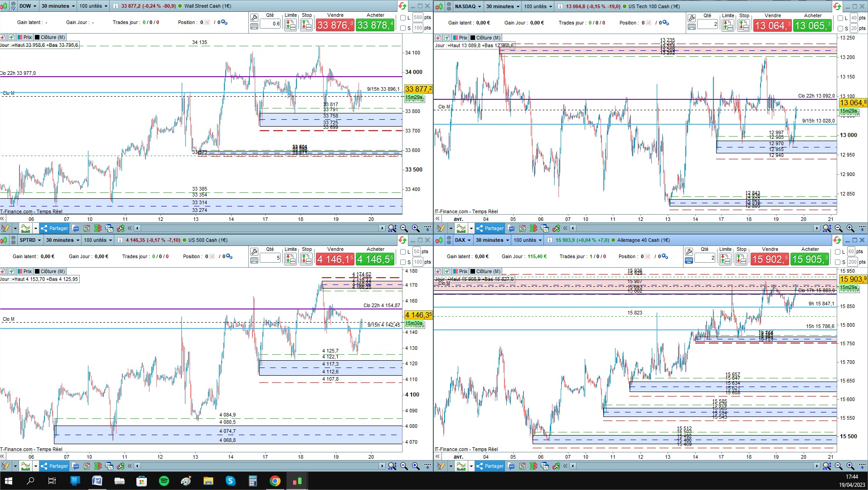Open trading settings wrench on DOW panel
The image size is (868, 490).
(x=254, y=18)
